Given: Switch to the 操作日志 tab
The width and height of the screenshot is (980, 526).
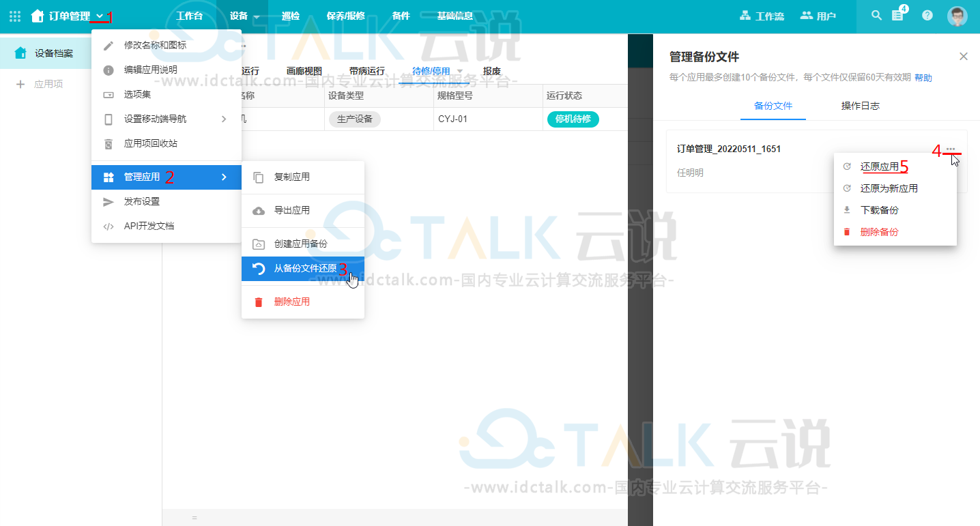Looking at the screenshot, I should pos(861,106).
